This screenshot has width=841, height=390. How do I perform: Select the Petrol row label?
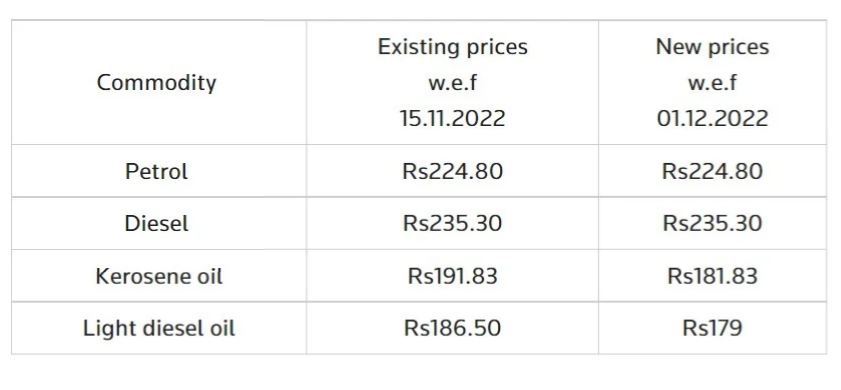point(157,172)
